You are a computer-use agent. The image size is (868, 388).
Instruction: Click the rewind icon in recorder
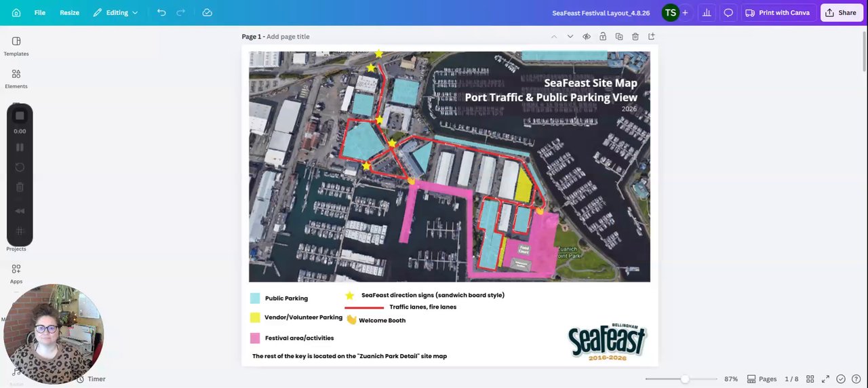20,211
